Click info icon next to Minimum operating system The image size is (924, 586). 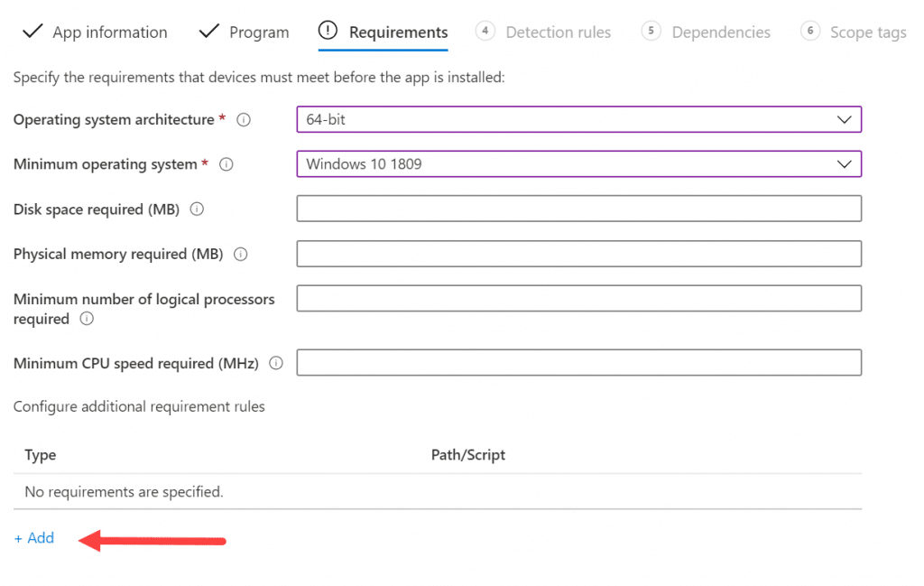tap(226, 164)
